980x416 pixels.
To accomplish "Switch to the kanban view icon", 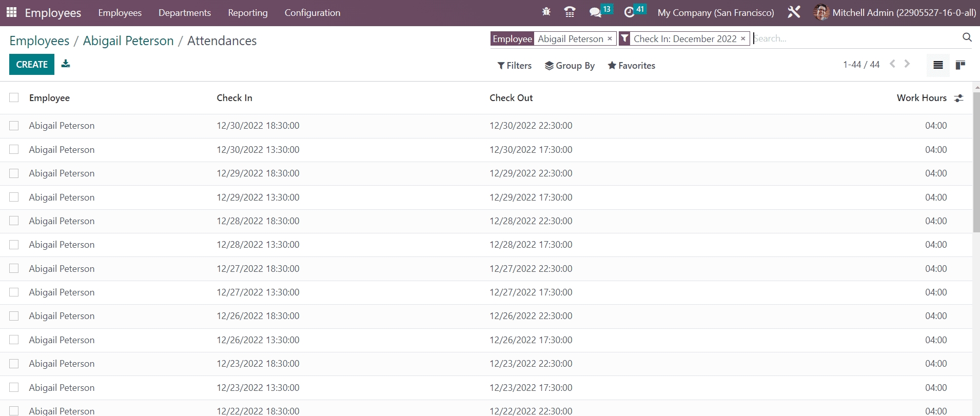I will point(960,65).
